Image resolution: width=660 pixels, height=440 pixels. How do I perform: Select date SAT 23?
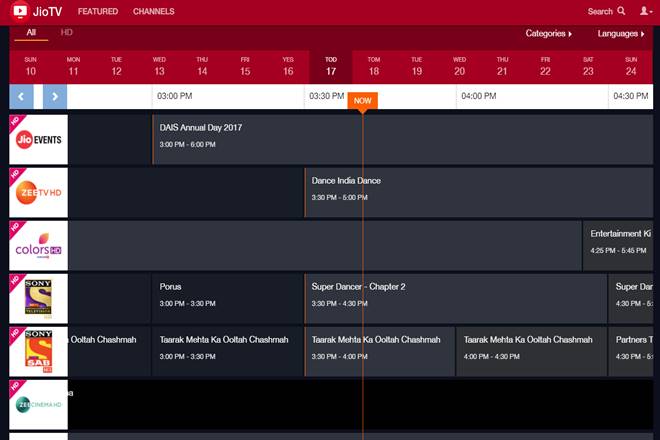click(588, 67)
